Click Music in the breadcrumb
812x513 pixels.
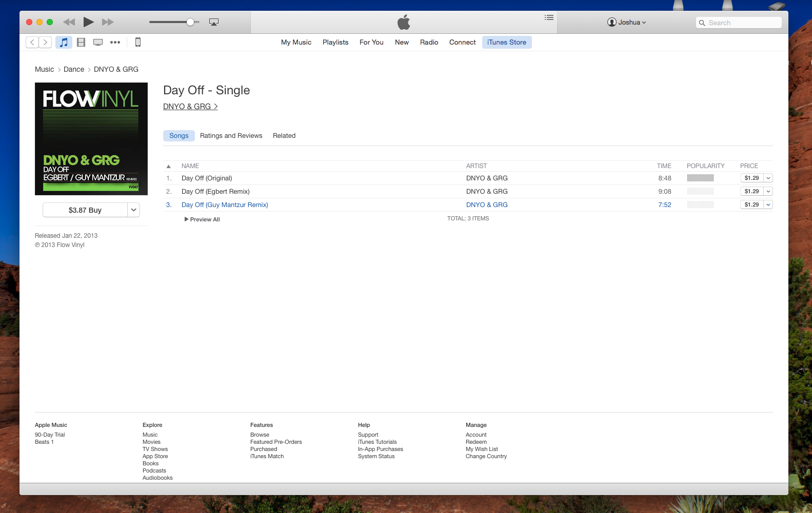point(44,69)
